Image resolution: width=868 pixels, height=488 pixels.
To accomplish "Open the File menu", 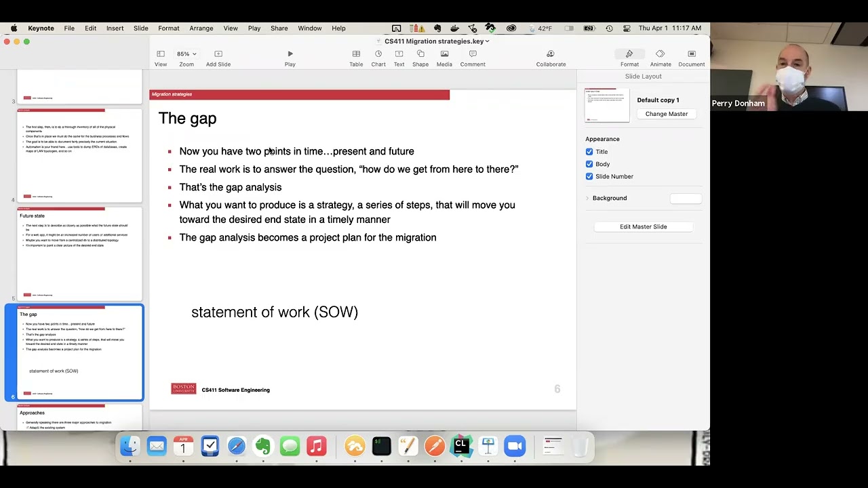I will [69, 28].
